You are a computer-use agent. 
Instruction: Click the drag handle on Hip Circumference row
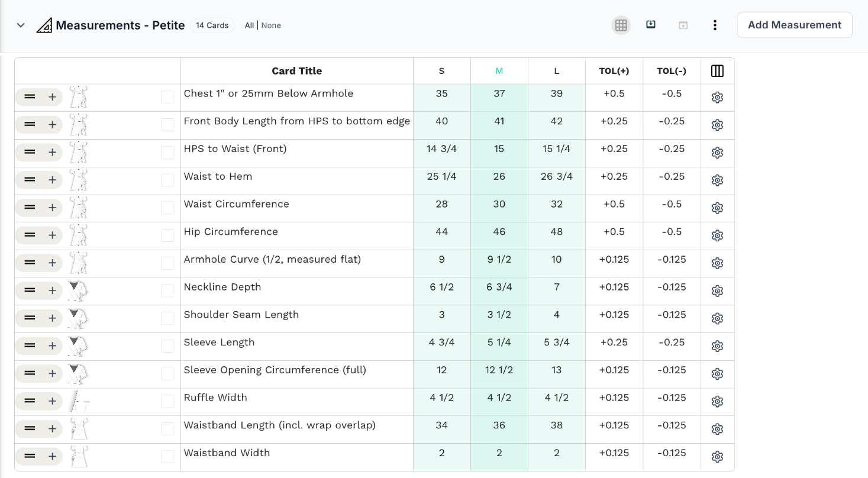[30, 235]
